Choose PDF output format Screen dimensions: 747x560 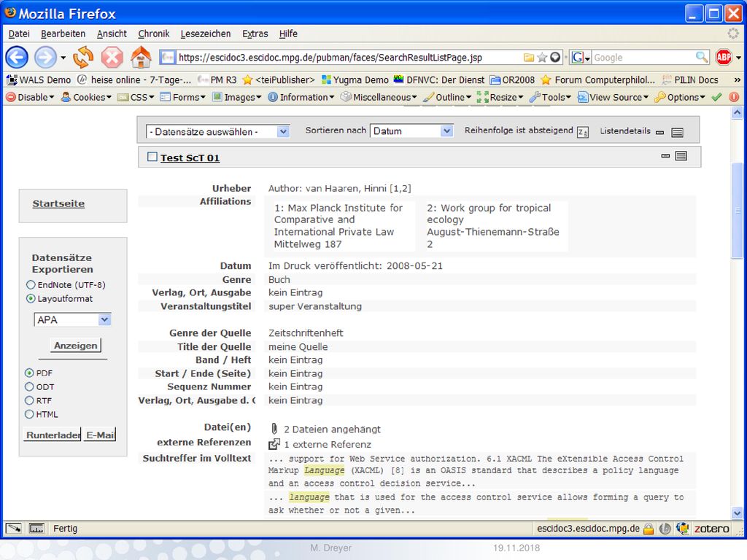pos(29,373)
